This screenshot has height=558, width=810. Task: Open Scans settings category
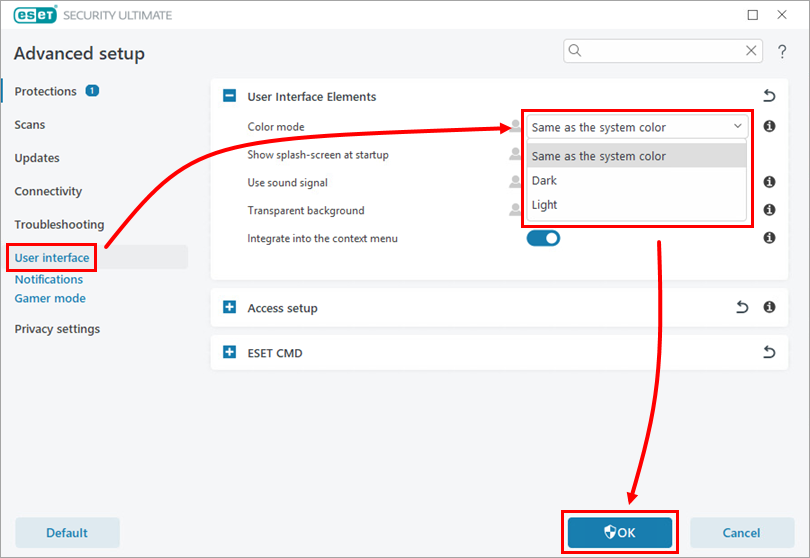coord(29,125)
